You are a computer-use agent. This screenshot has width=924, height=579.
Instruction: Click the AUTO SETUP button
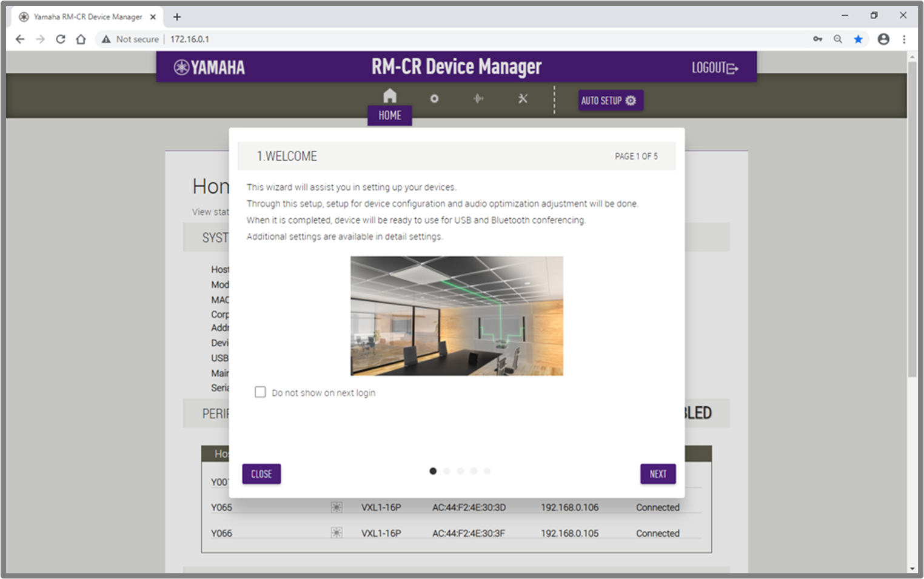pos(609,101)
